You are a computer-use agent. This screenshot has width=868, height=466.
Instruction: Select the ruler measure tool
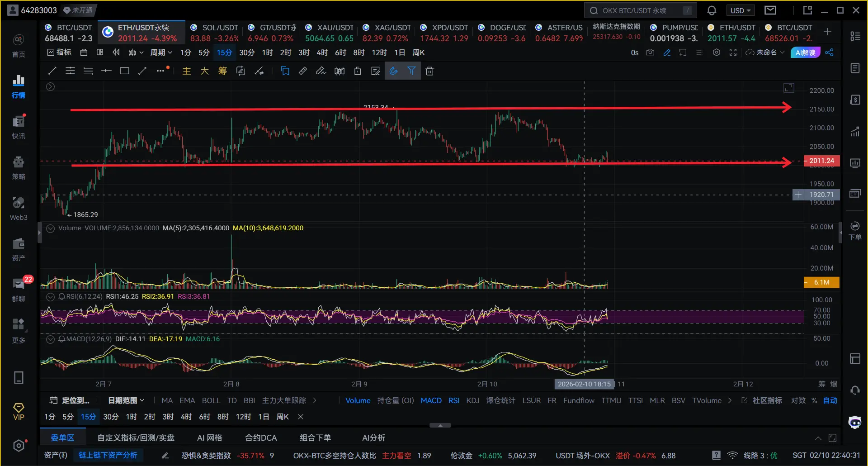tap(303, 71)
